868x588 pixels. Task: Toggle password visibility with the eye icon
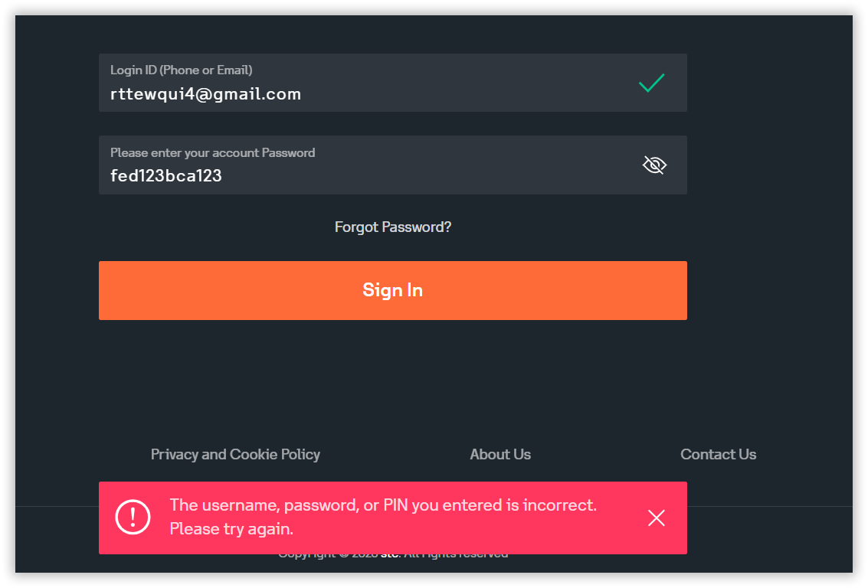(x=654, y=165)
